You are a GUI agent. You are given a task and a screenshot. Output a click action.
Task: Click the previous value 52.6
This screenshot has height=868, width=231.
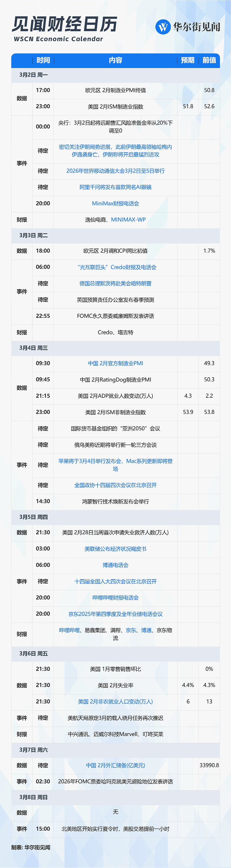209,106
